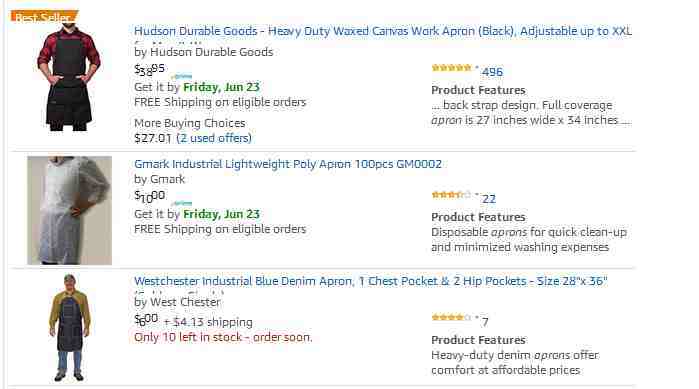Expand rating dropdown arrow next to 496
Image resolution: width=699 pixels, height=389 pixels.
coord(477,68)
